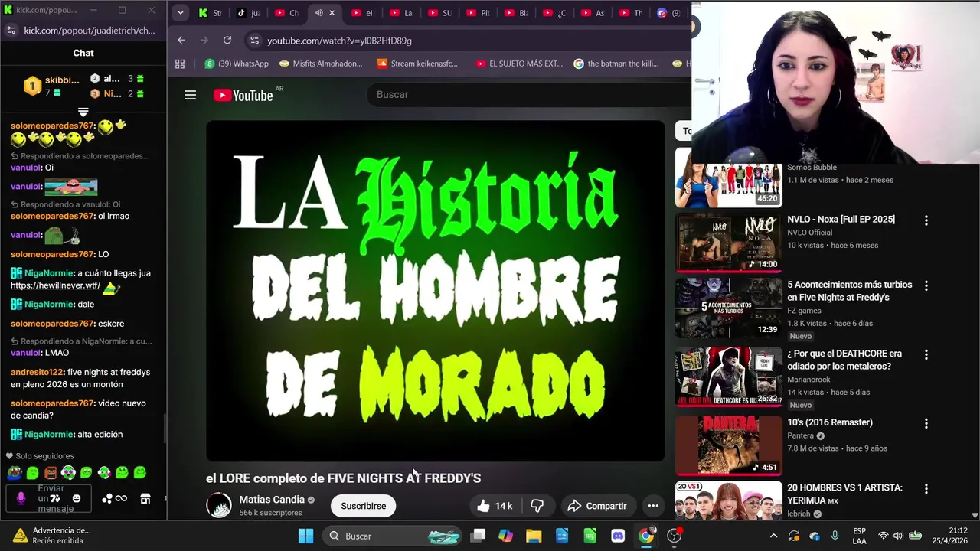
Task: Open options for DEATHCORE video
Action: (926, 355)
